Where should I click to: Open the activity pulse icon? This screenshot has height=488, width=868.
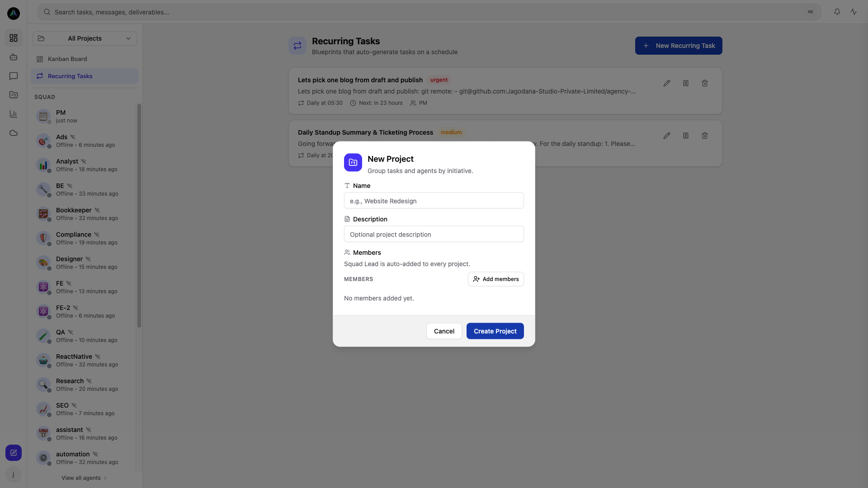(854, 12)
